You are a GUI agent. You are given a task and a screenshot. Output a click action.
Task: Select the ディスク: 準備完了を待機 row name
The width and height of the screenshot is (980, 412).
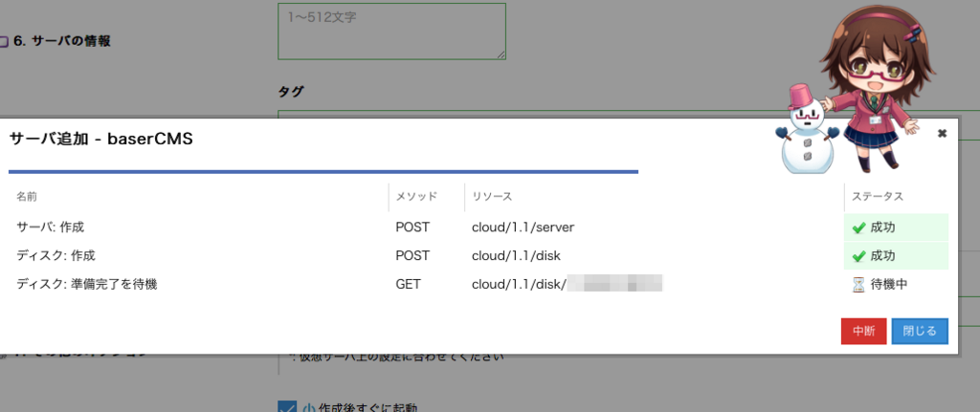pos(86,285)
